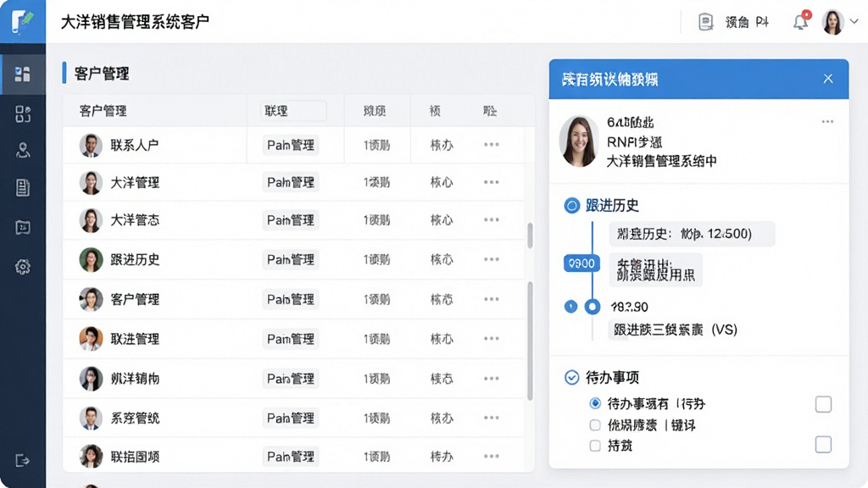
Task: Select the 系窍管统 customer row name
Action: click(x=135, y=418)
